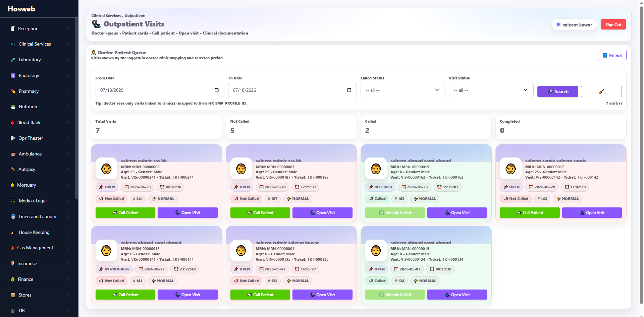The width and height of the screenshot is (644, 317).
Task: Click the Insurance shield icon
Action: 12,263
